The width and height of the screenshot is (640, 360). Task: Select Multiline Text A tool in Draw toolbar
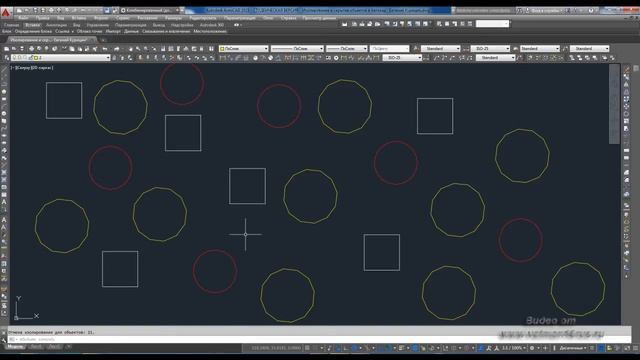pyautogui.click(x=4, y=202)
